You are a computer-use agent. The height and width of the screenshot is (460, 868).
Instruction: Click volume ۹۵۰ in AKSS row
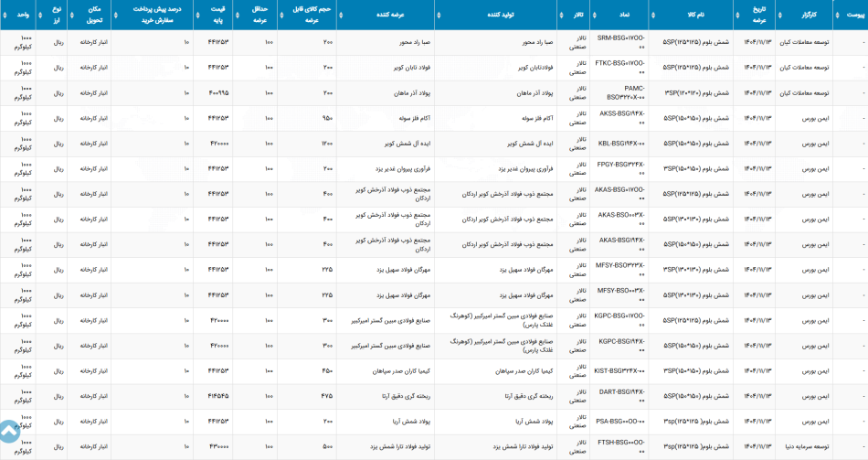tap(327, 118)
